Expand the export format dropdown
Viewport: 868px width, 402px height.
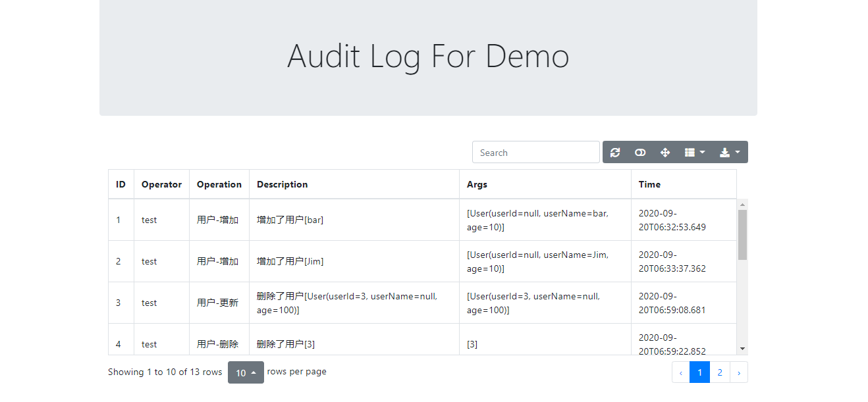point(736,152)
